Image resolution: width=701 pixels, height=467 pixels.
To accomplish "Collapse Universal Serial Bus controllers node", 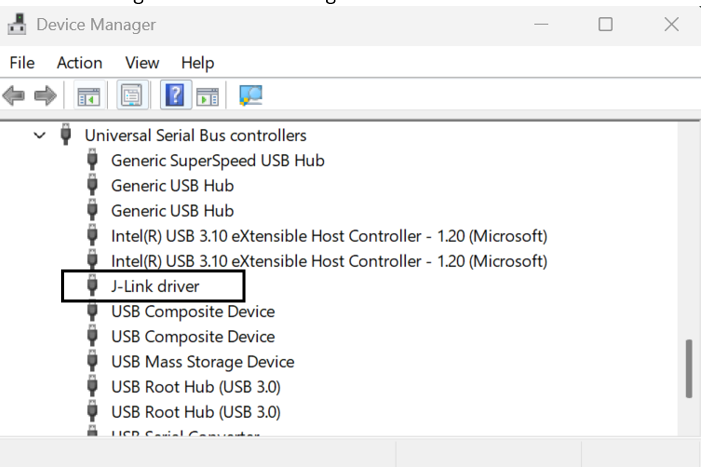I will coord(40,135).
